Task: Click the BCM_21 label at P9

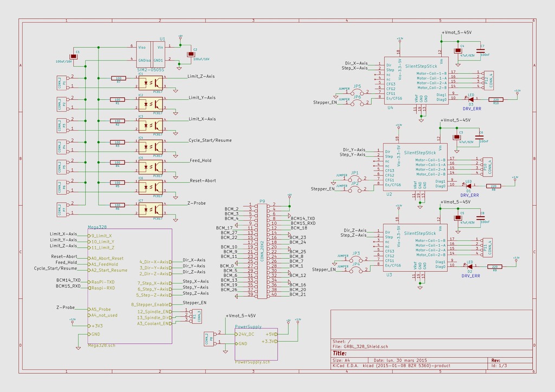Action: pyautogui.click(x=298, y=294)
